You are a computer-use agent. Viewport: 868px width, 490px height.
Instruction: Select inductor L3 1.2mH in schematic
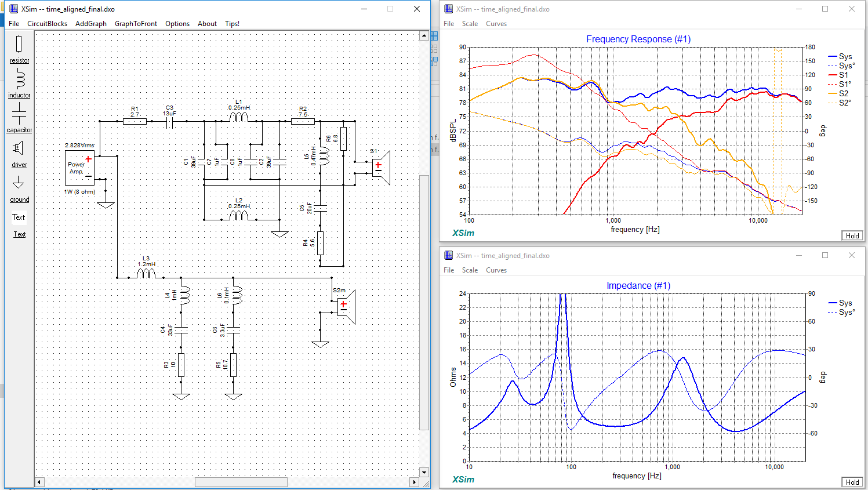(x=146, y=273)
